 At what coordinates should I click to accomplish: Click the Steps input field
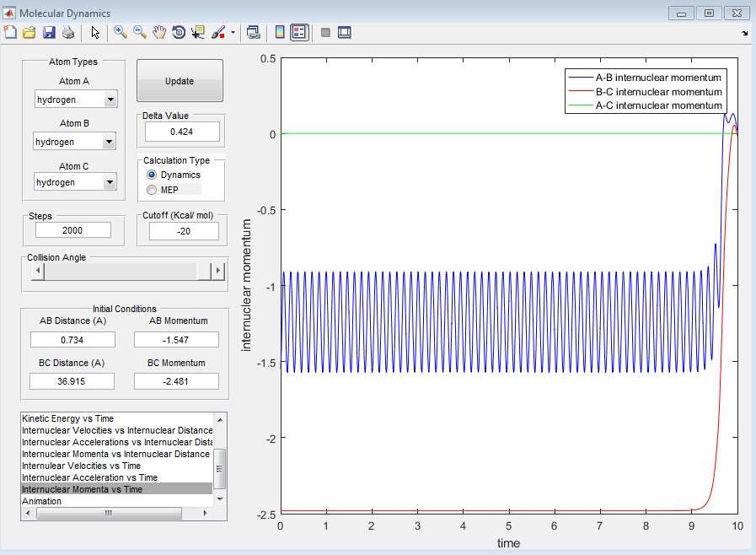pos(73,230)
